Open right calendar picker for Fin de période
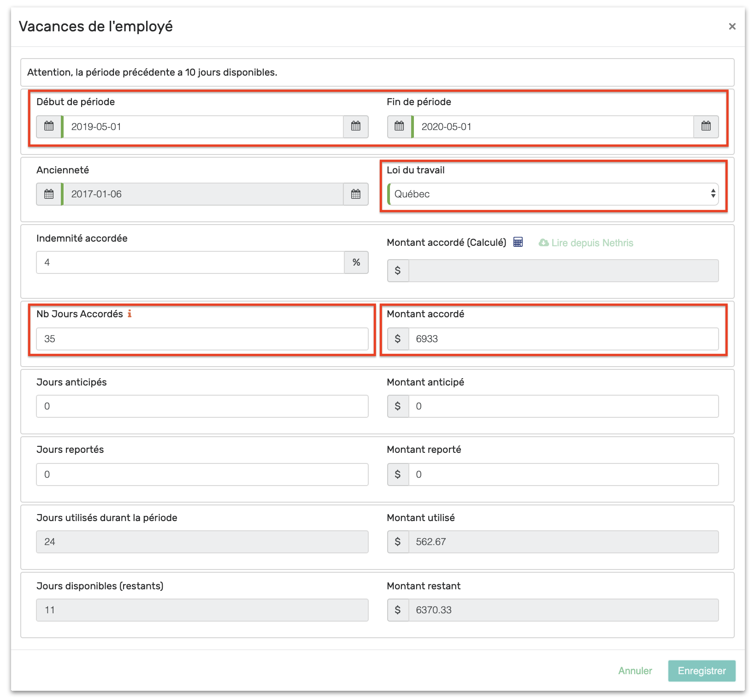The height and width of the screenshot is (700, 755). tap(706, 126)
